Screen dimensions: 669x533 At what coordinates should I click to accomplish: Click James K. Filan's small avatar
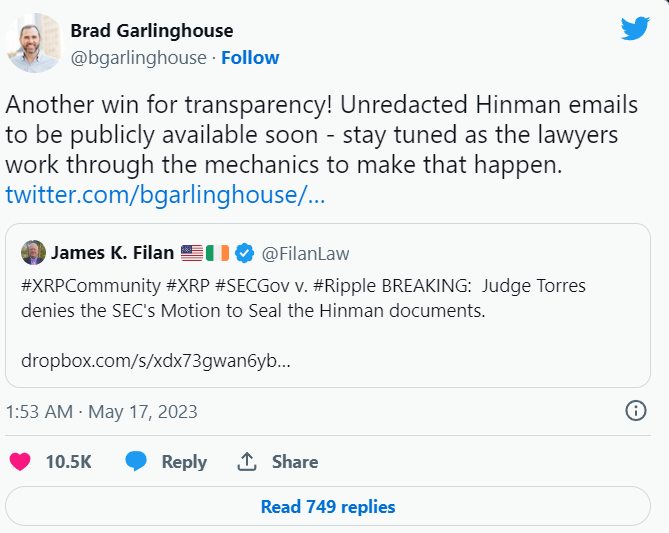(32, 253)
